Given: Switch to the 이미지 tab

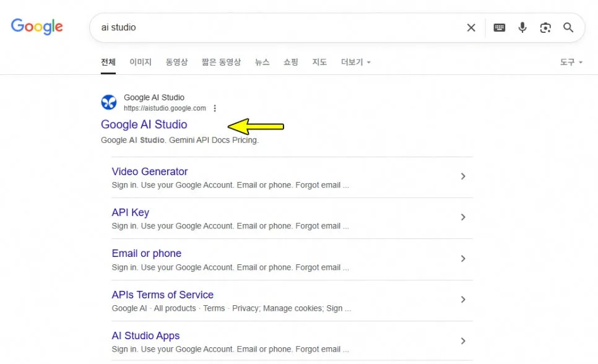Looking at the screenshot, I should pyautogui.click(x=141, y=62).
